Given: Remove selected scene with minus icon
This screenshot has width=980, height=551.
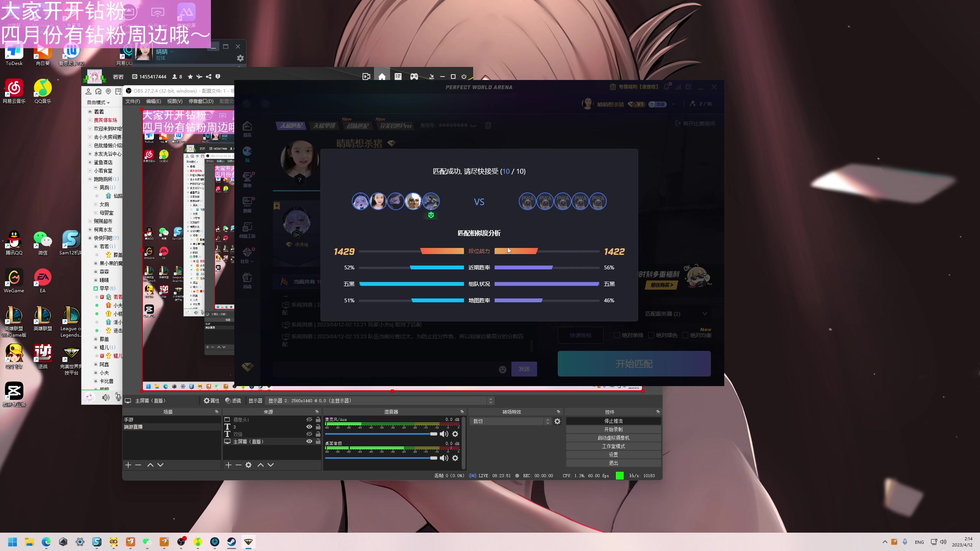Looking at the screenshot, I should click(138, 465).
